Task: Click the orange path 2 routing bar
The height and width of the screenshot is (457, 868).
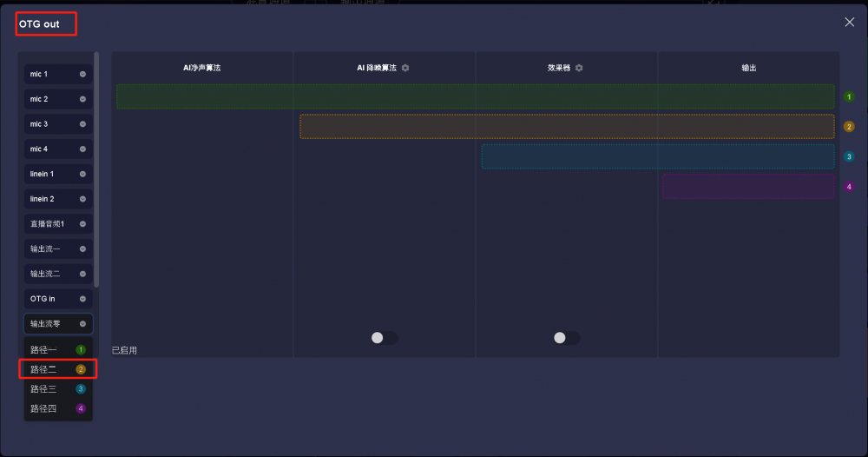Action: click(x=567, y=127)
